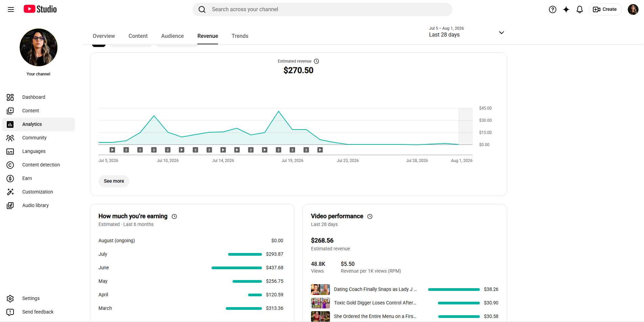Open the help question mark icon
Screen dimensions: 644x322
[553, 9]
